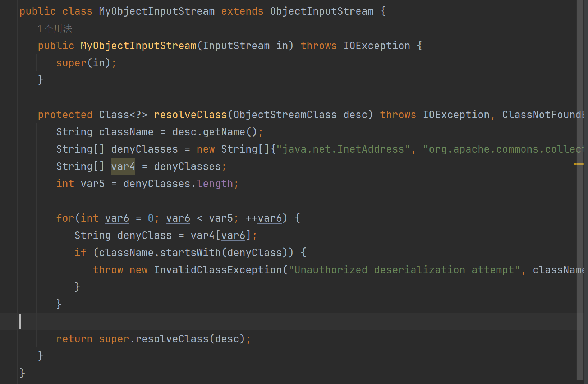Viewport: 588px width, 384px height.
Task: Click ObjectInputStream after the extends keyword
Action: (x=322, y=11)
